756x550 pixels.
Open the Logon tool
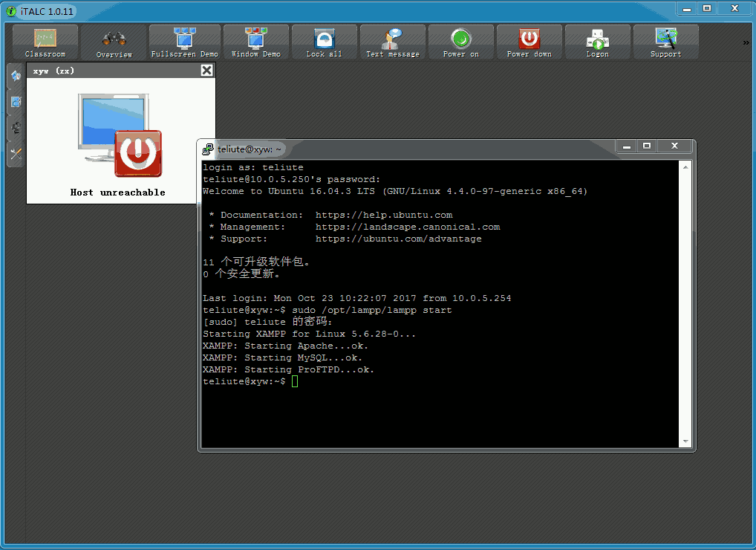point(598,42)
